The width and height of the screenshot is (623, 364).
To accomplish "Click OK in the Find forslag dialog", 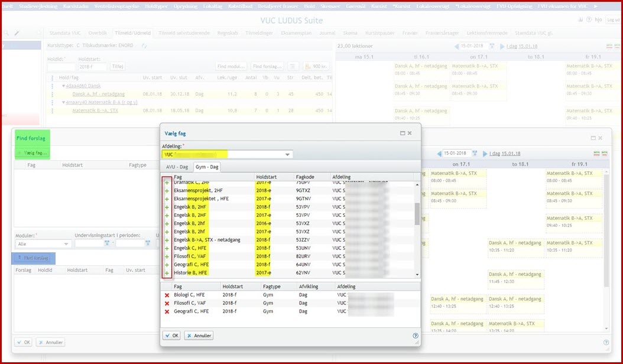I will point(24,342).
